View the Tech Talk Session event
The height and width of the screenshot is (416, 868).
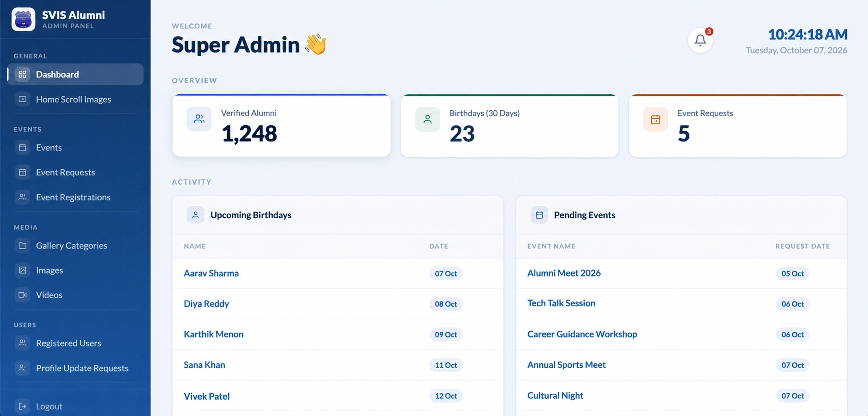pos(561,303)
